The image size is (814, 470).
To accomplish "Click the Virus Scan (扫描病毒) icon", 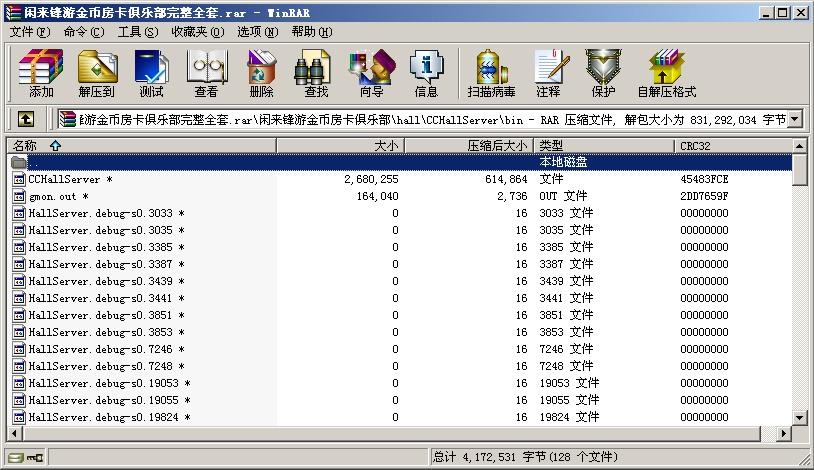I will coord(491,73).
